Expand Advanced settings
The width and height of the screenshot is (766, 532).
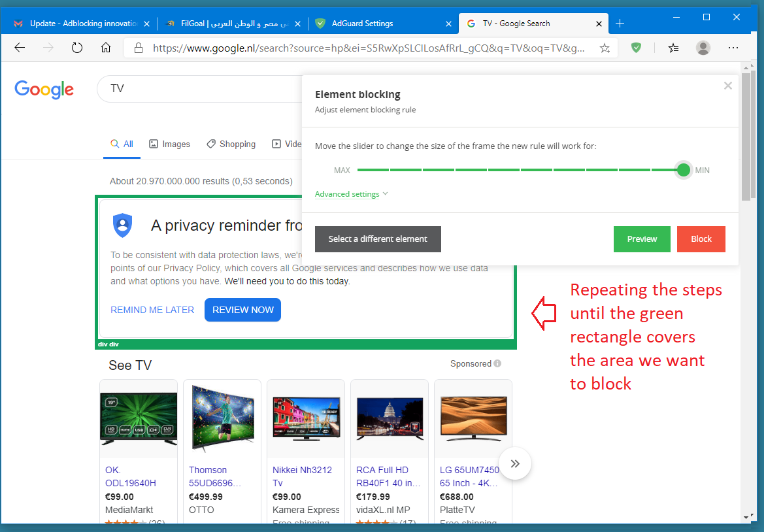tap(351, 194)
